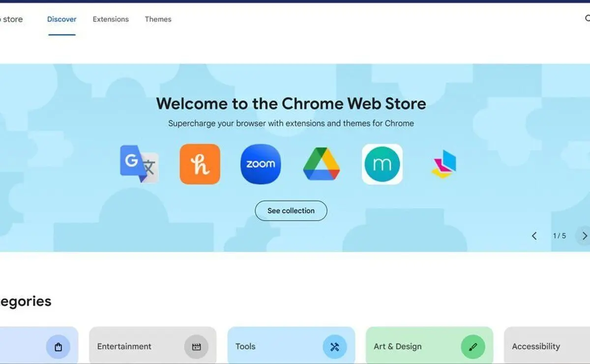
Task: Click the Art & Design paintbrush icon
Action: click(x=473, y=347)
